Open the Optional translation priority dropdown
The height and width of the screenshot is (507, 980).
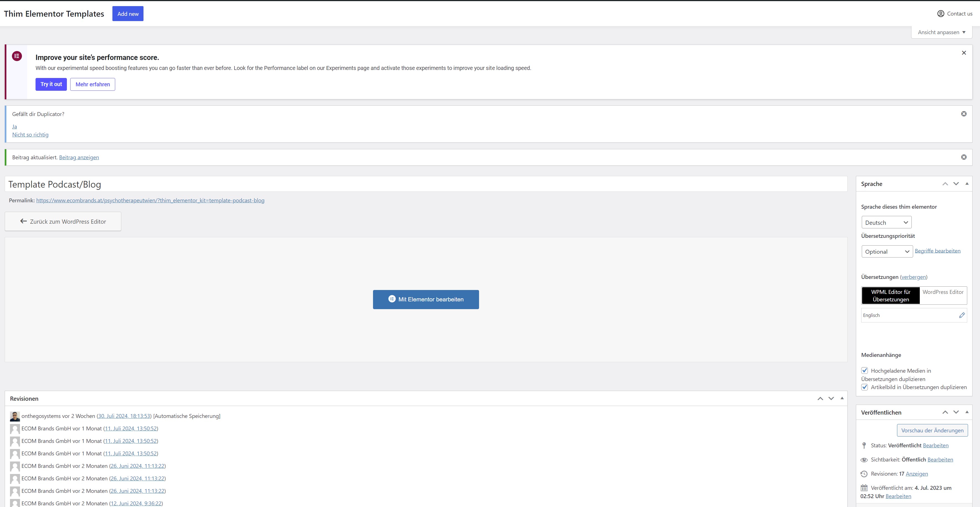tap(887, 251)
